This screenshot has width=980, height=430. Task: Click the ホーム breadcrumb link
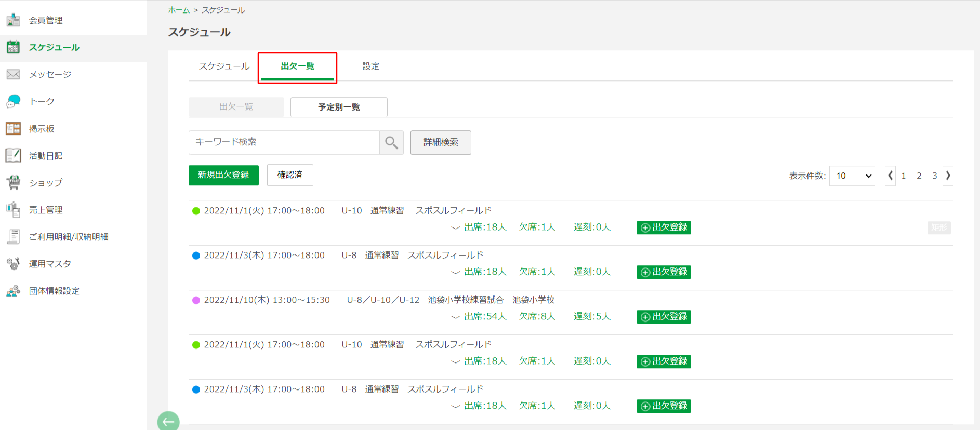[x=179, y=10]
